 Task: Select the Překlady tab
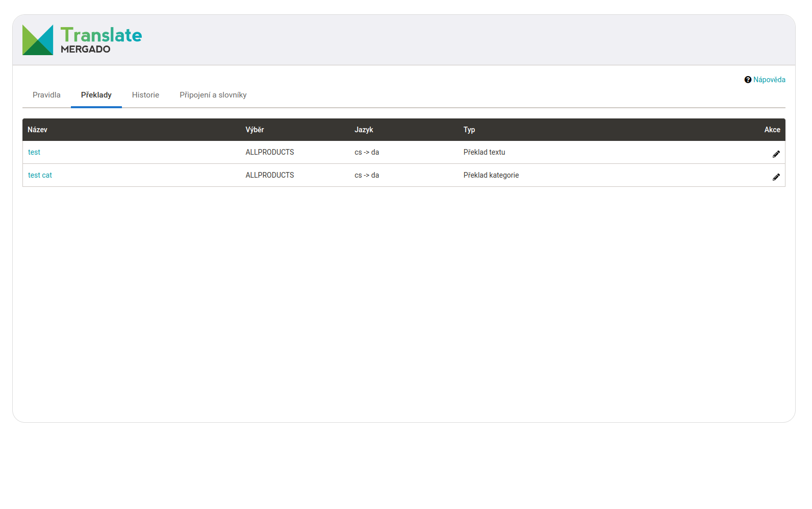96,95
